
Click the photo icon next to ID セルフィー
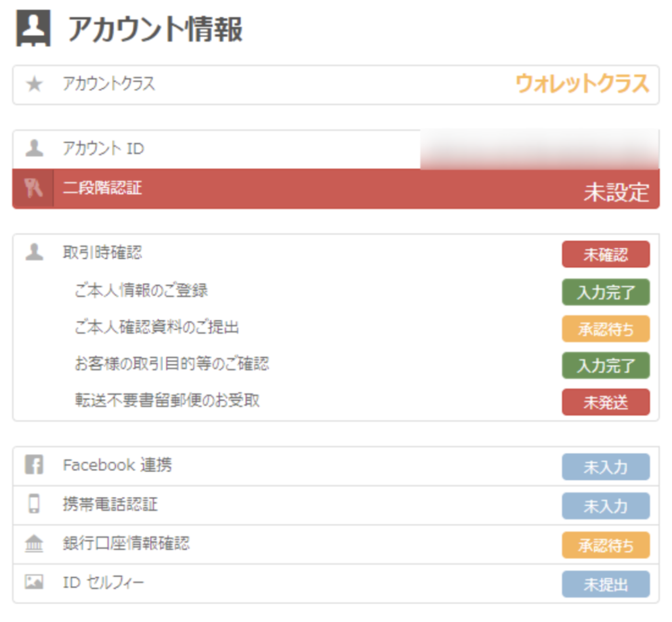pyautogui.click(x=33, y=584)
